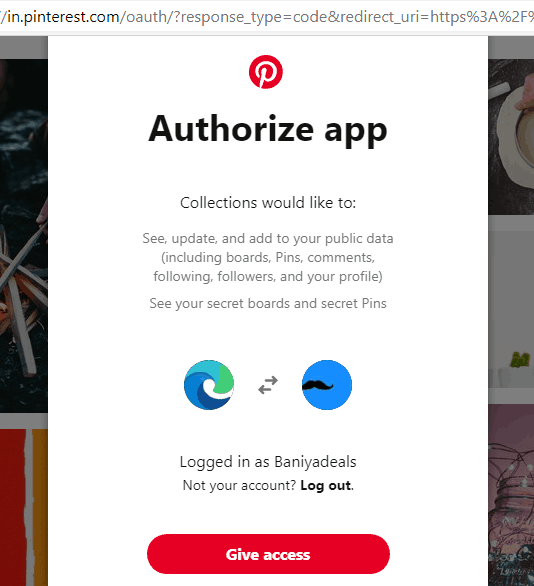Click the secret boards permission line
The width and height of the screenshot is (534, 586).
268,303
